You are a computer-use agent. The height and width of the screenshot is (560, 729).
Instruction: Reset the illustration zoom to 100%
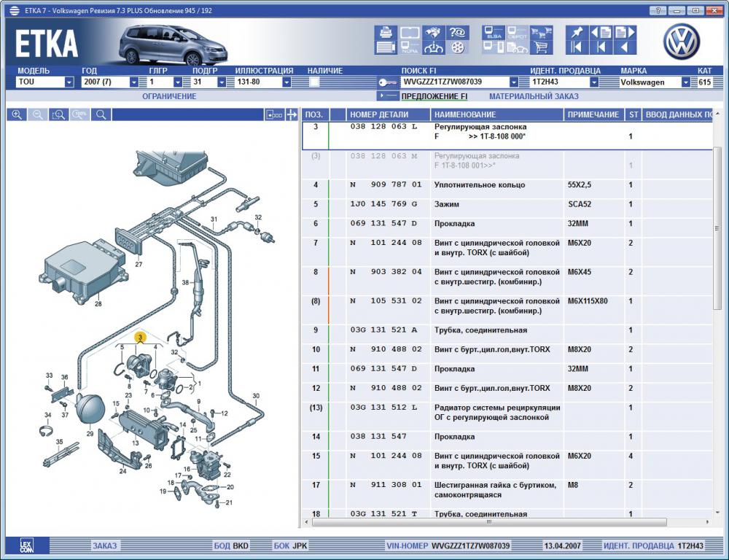[80, 114]
